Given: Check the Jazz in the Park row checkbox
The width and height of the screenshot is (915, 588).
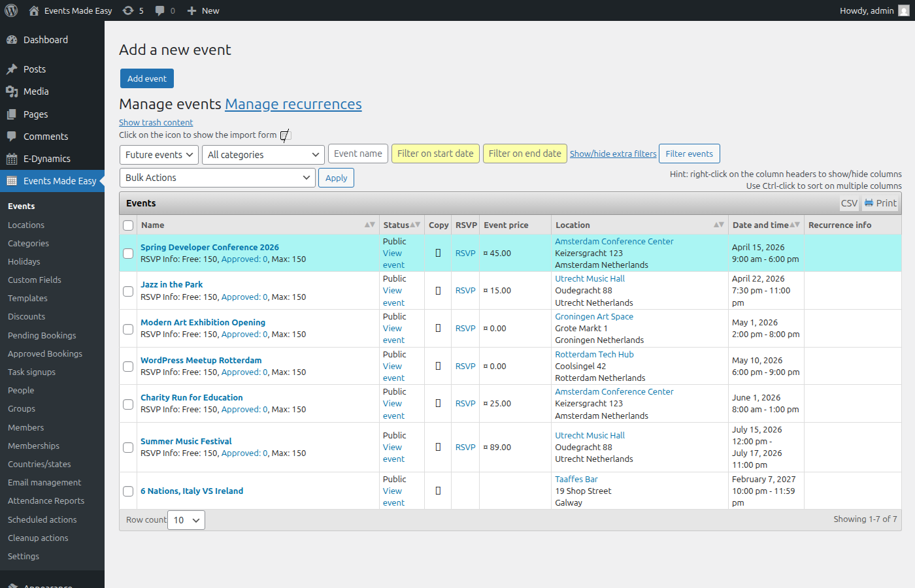Looking at the screenshot, I should click(x=128, y=291).
